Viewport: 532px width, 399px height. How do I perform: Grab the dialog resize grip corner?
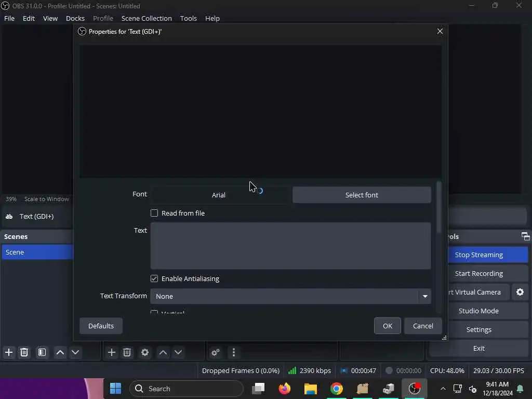coord(444,338)
